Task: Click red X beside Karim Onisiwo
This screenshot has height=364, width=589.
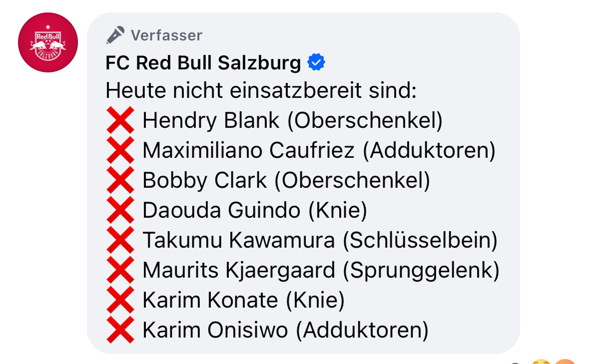Action: [120, 330]
